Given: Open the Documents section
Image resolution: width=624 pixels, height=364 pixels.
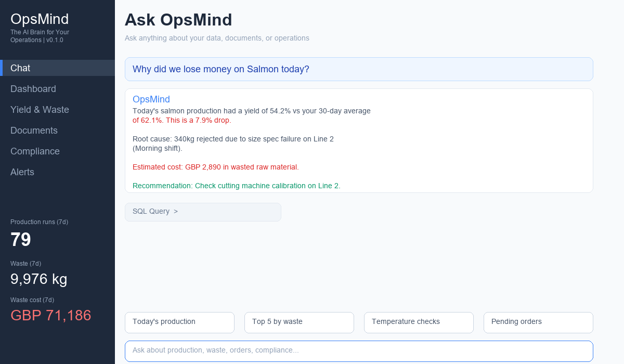Looking at the screenshot, I should click(34, 131).
